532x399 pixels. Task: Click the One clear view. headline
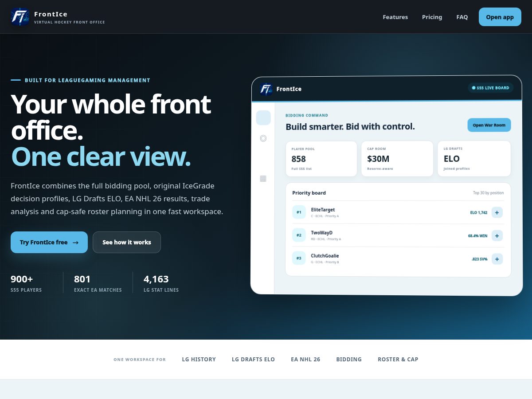click(101, 156)
